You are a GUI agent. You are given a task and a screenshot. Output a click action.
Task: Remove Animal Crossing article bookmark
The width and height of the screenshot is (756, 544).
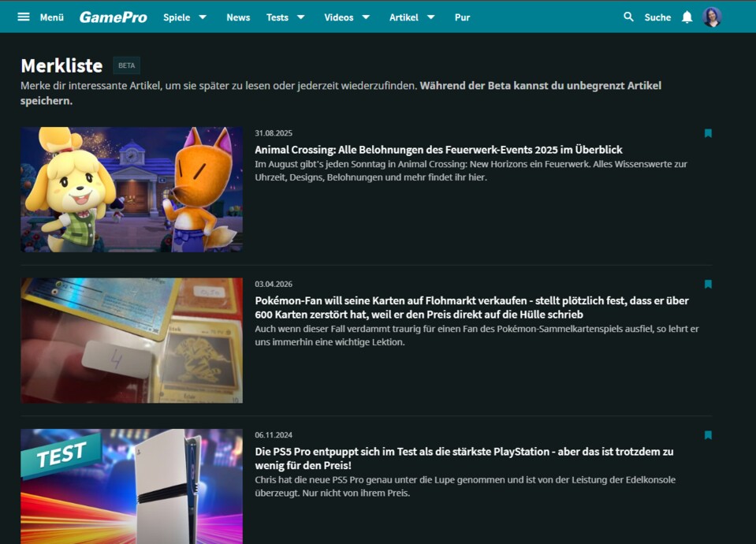coord(708,133)
